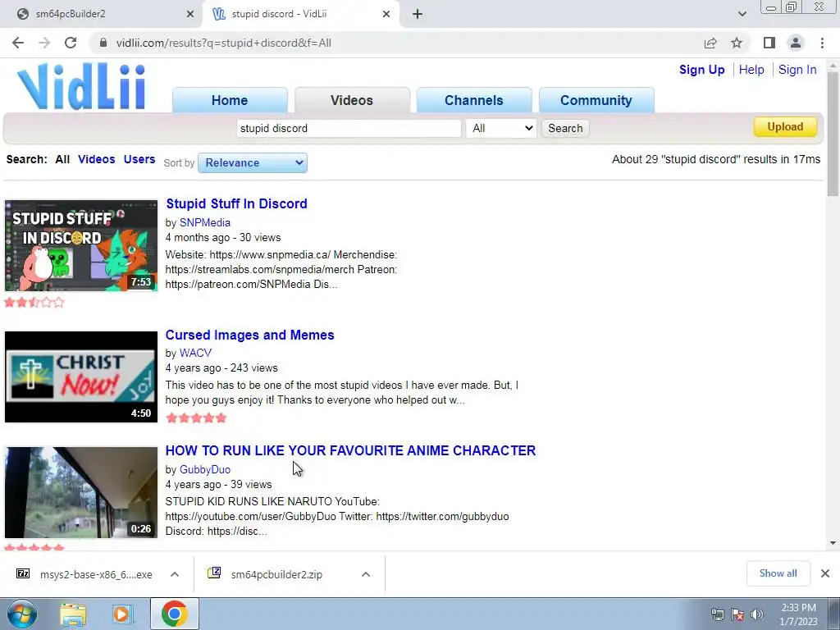Visit the GubbyDuo channel link
This screenshot has width=840, height=630.
click(x=204, y=469)
